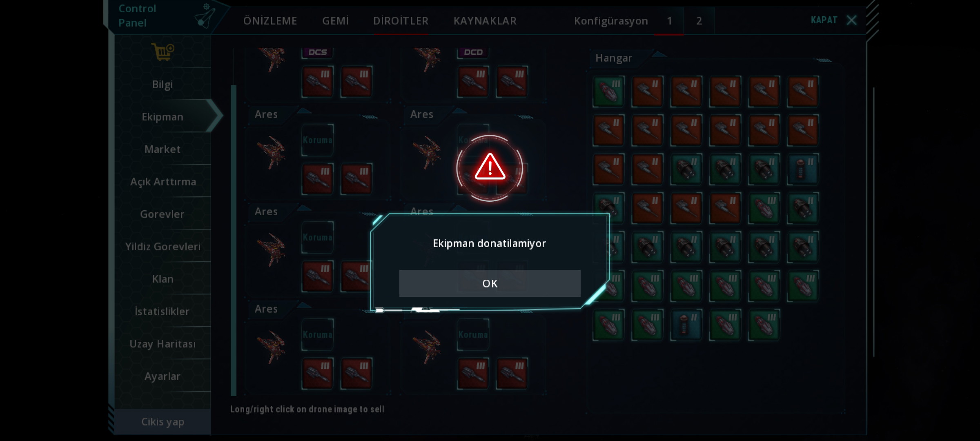This screenshot has height=441, width=980.
Task: Select the blue coil item in Hangar's last row
Action: coord(686,325)
